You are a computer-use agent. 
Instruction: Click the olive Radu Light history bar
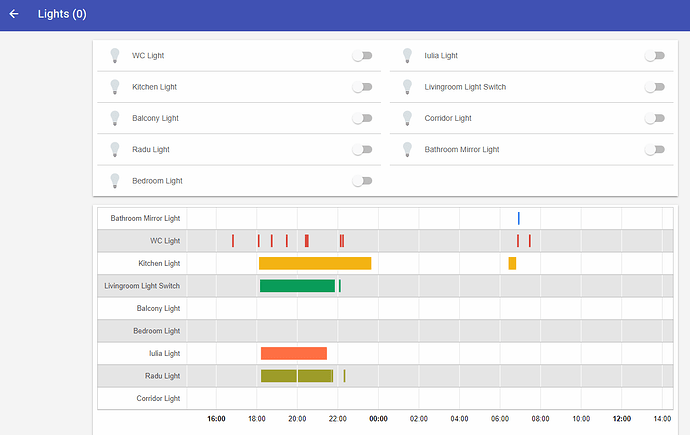tap(296, 376)
